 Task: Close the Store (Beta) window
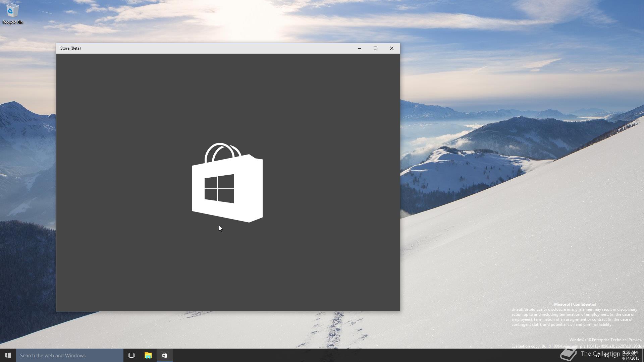tap(392, 48)
